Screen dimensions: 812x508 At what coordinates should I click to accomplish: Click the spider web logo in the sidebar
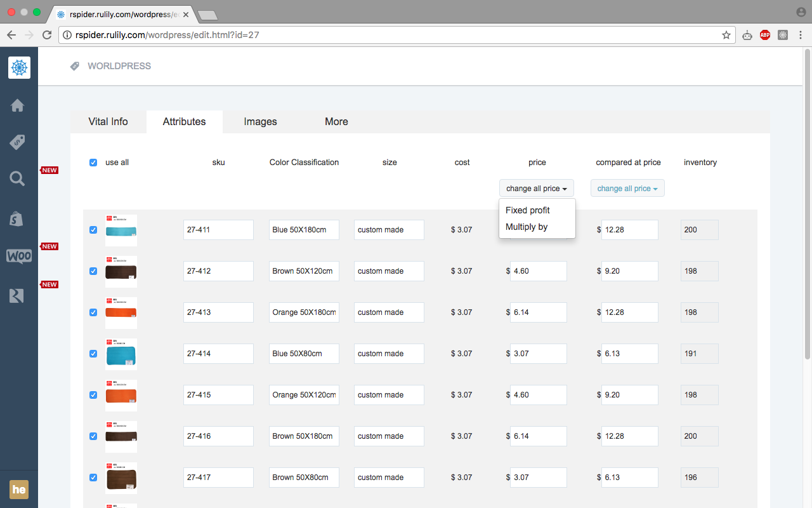tap(19, 67)
